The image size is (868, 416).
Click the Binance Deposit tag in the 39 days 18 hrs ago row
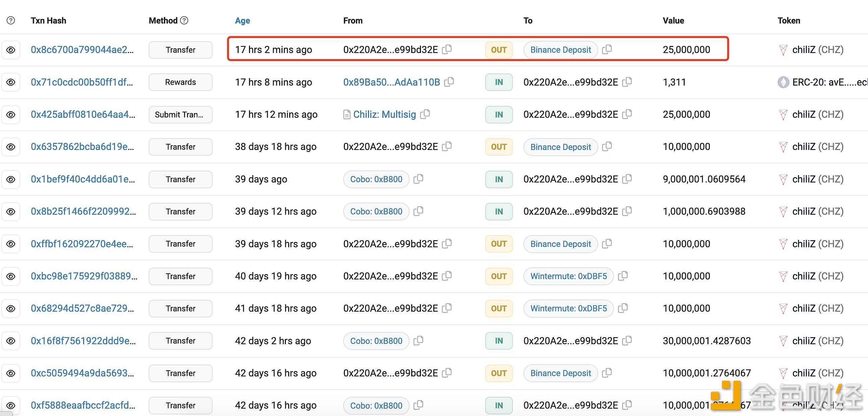pos(561,244)
